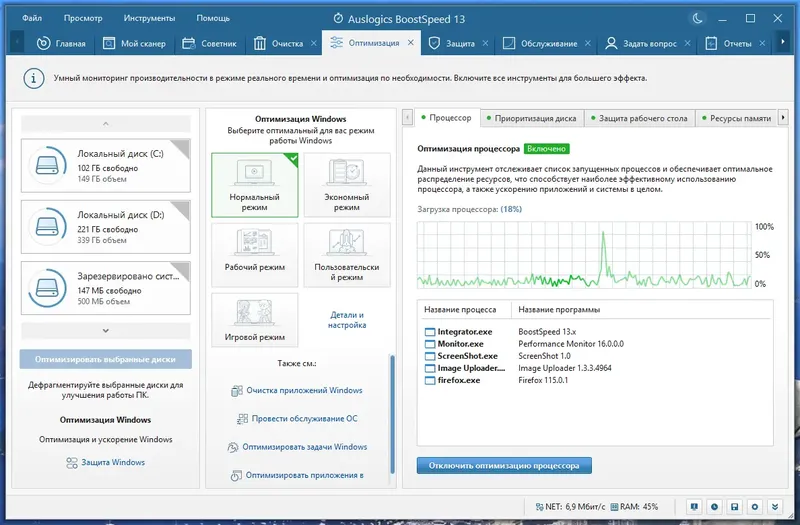Screen dimensions: 800x525
Task: Select Image Uploader process row
Action: point(594,368)
